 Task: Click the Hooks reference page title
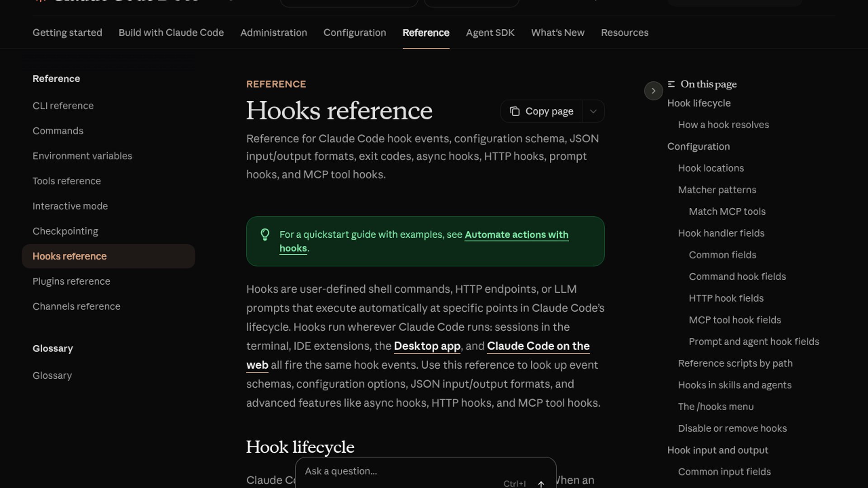pos(339,111)
